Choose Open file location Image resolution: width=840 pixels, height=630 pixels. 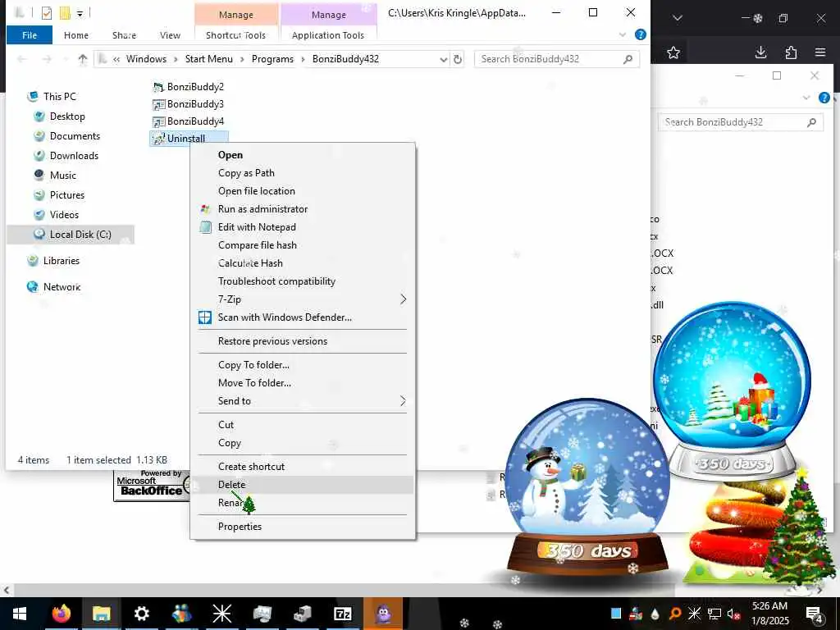303,191
